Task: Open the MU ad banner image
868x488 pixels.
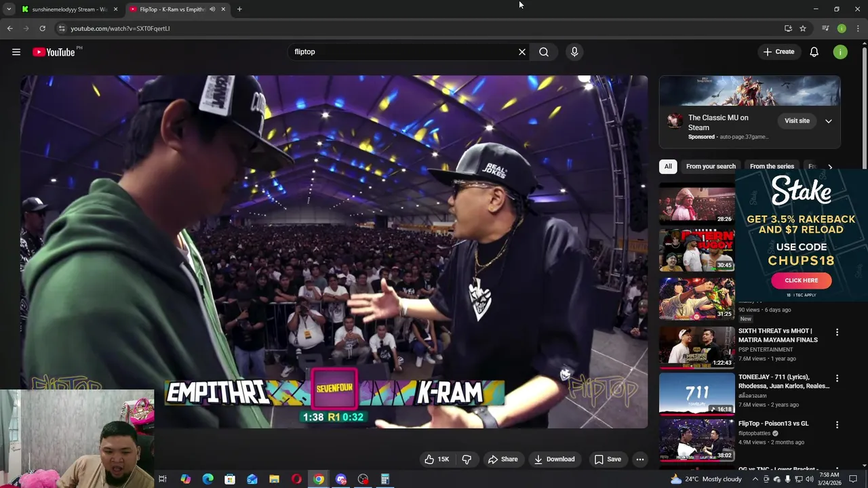Action: coord(749,91)
